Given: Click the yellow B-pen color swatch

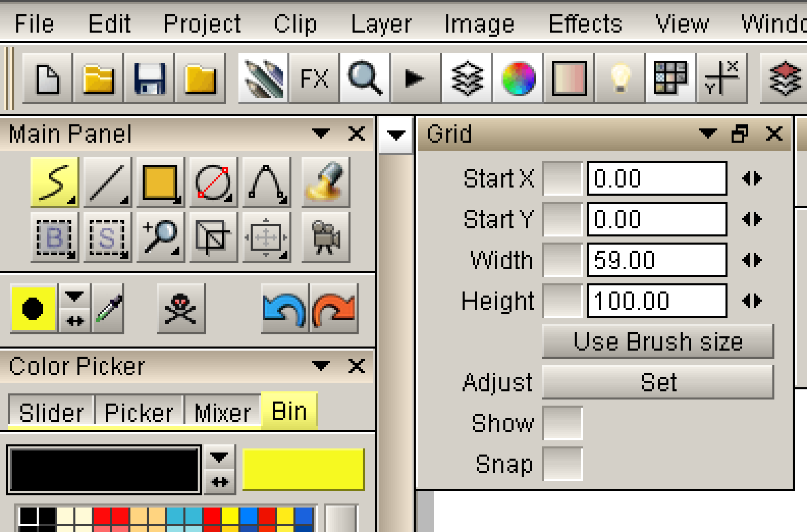Looking at the screenshot, I should pyautogui.click(x=303, y=469).
